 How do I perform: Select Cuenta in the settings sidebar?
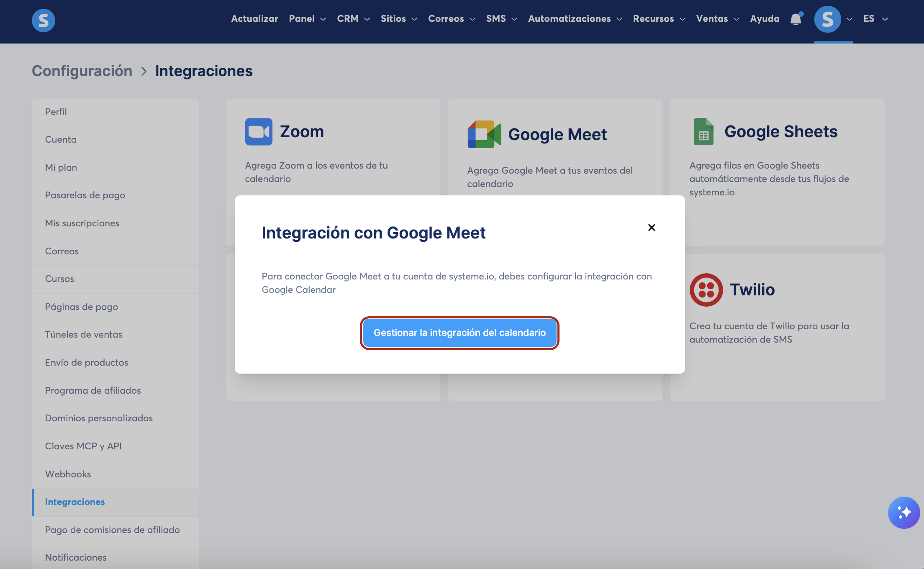116,140
